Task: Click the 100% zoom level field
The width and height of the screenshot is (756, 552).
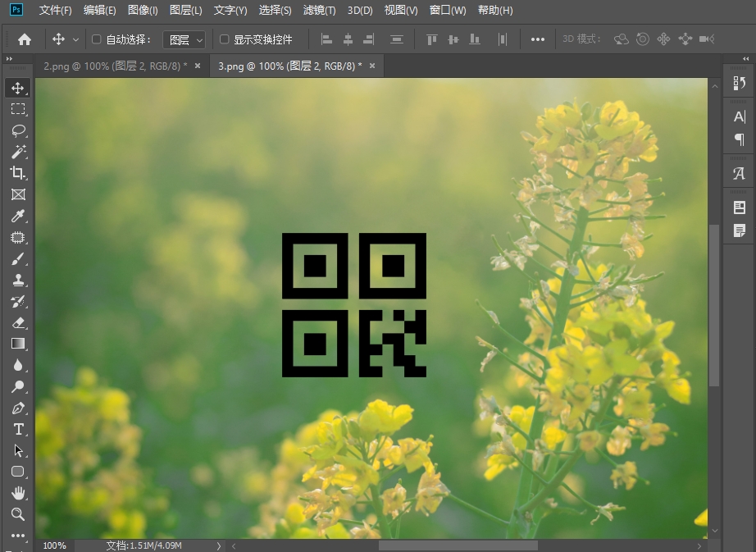Action: pos(54,545)
